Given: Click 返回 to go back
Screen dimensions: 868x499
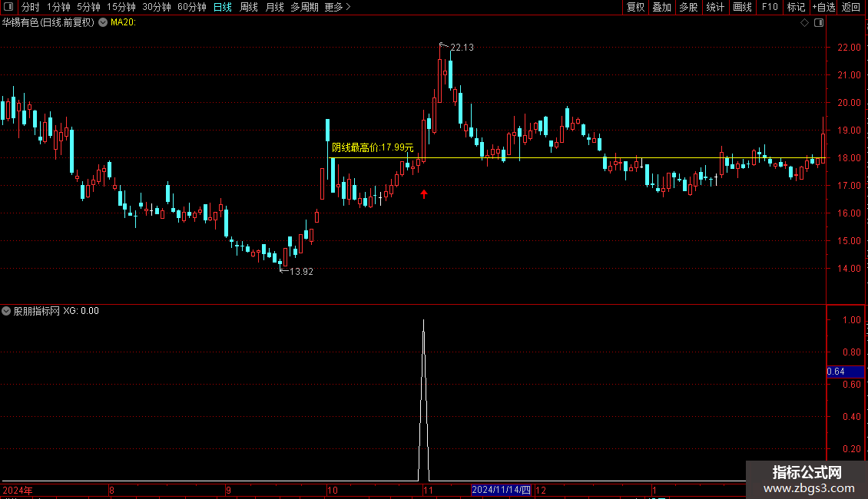Looking at the screenshot, I should coord(851,7).
